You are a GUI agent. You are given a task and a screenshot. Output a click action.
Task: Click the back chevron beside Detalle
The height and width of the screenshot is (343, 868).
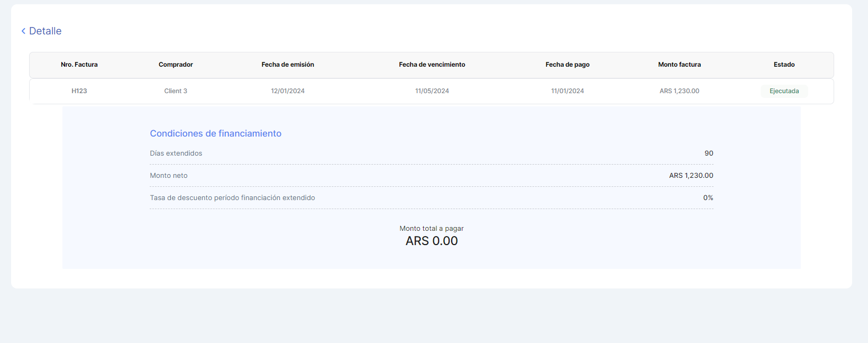23,31
